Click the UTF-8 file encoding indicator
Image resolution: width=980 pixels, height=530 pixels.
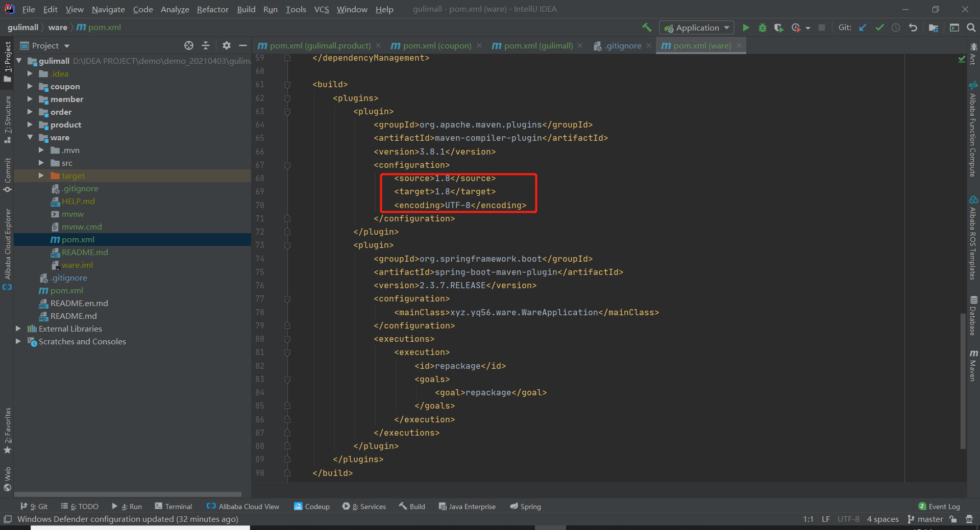click(848, 519)
